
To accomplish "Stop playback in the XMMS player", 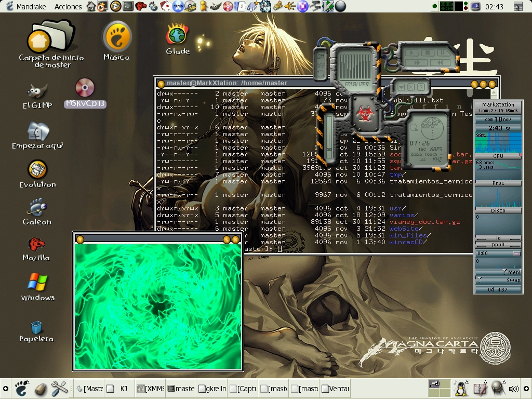I will (x=427, y=52).
